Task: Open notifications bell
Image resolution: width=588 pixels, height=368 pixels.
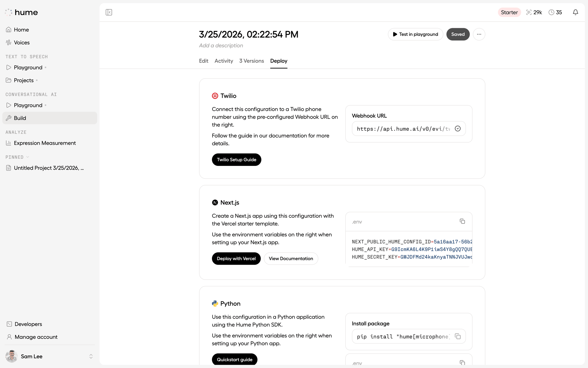Action: coord(575,12)
